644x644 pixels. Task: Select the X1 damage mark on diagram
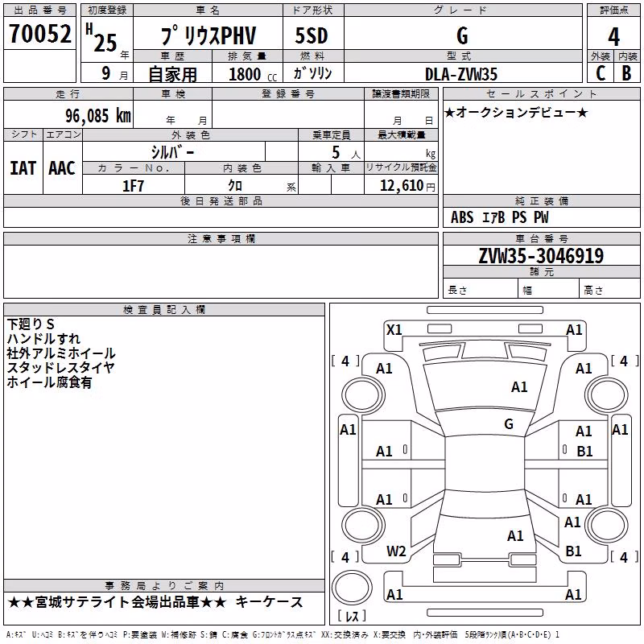[x=394, y=330]
